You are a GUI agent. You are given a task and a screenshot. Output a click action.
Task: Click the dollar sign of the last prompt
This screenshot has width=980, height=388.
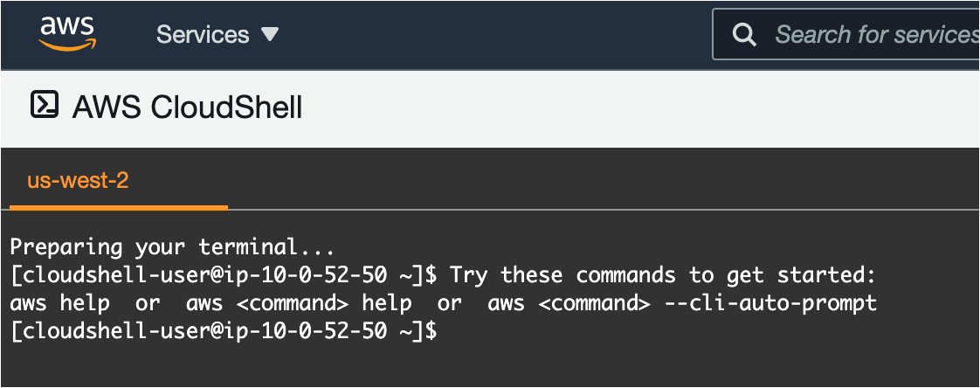429,331
